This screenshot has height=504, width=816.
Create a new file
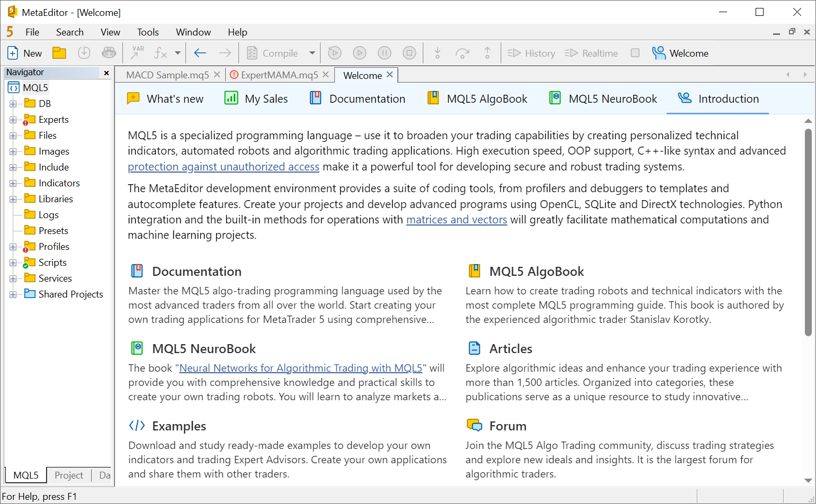[x=24, y=52]
